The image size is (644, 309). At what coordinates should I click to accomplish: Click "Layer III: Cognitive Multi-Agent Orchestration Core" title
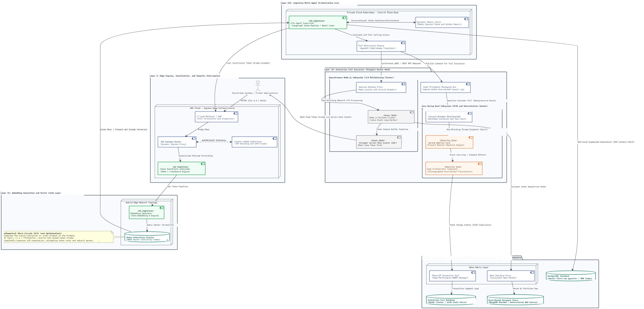pyautogui.click(x=310, y=3)
